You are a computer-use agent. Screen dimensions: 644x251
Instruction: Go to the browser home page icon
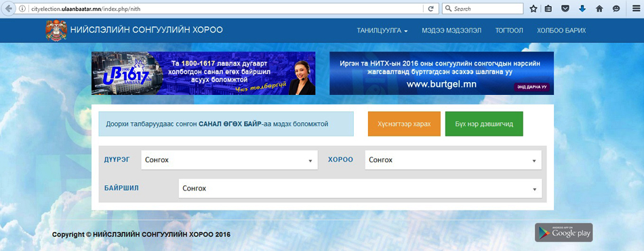599,9
